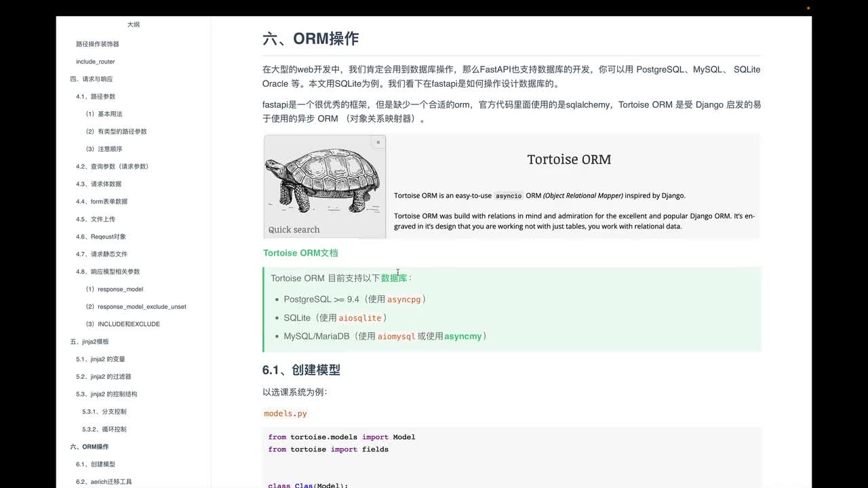Image resolution: width=868 pixels, height=488 pixels.
Task: Select outline entry （1）基本用法
Action: (x=102, y=114)
